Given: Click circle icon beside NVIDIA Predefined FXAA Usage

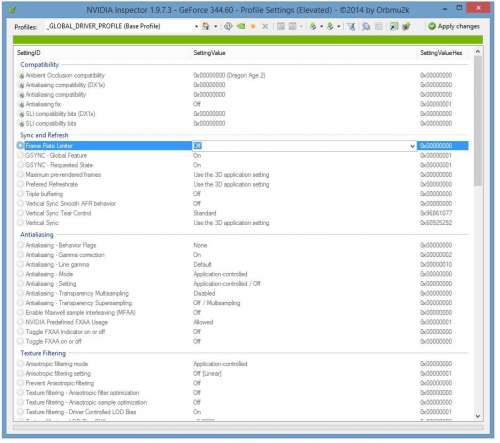Looking at the screenshot, I should pos(21,322).
